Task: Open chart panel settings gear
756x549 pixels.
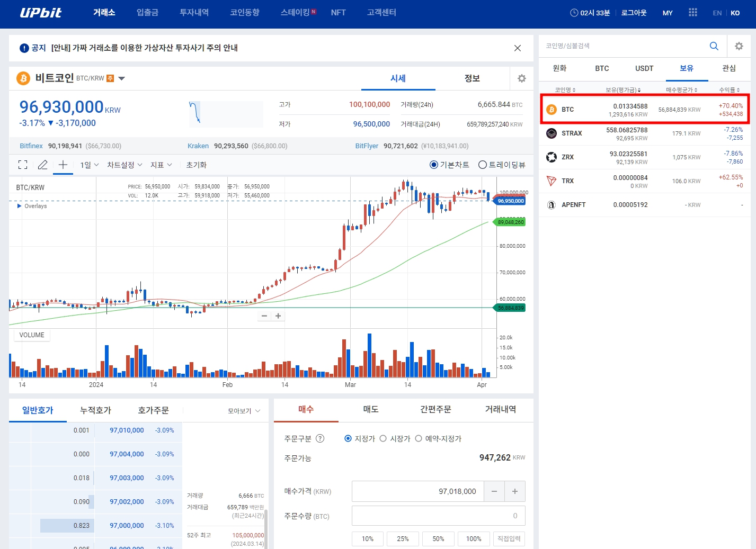Action: pos(522,78)
